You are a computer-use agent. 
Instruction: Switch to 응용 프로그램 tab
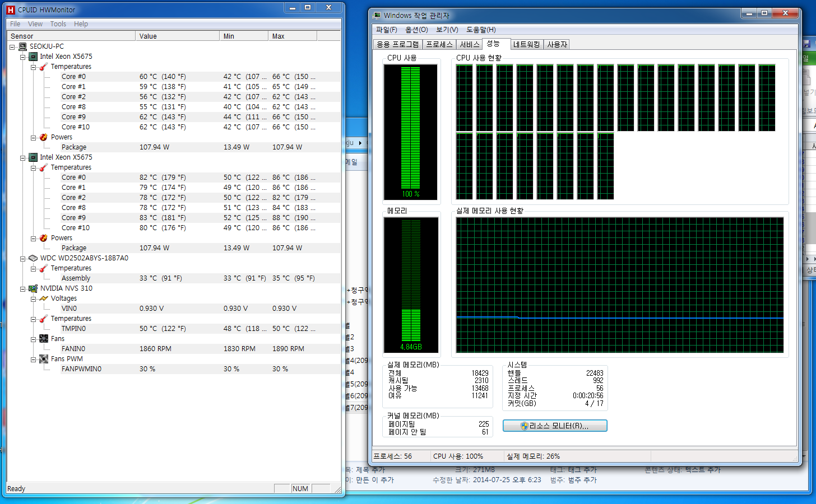pyautogui.click(x=397, y=44)
